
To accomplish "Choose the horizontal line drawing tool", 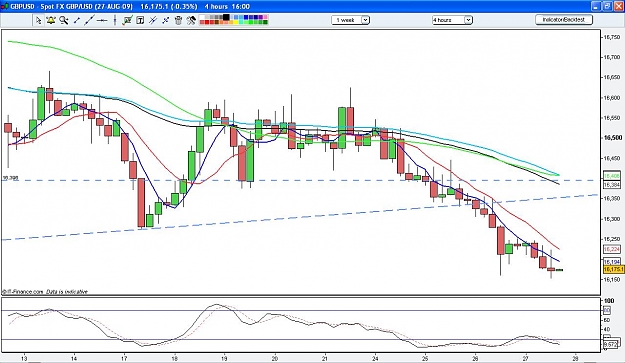I will 102,20.
